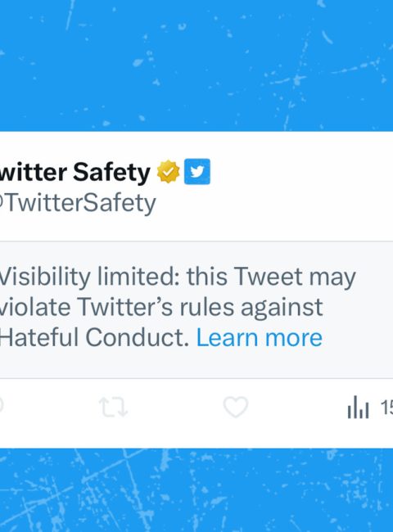Click the words 'Hateful Conduct' in the notice
Image resolution: width=393 pixels, height=532 pixels.
tap(94, 337)
